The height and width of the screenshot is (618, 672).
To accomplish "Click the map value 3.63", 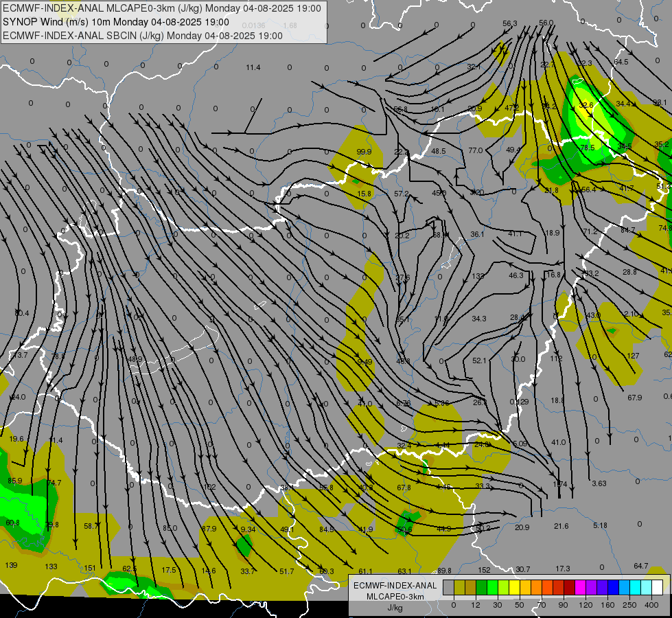I will tap(599, 483).
